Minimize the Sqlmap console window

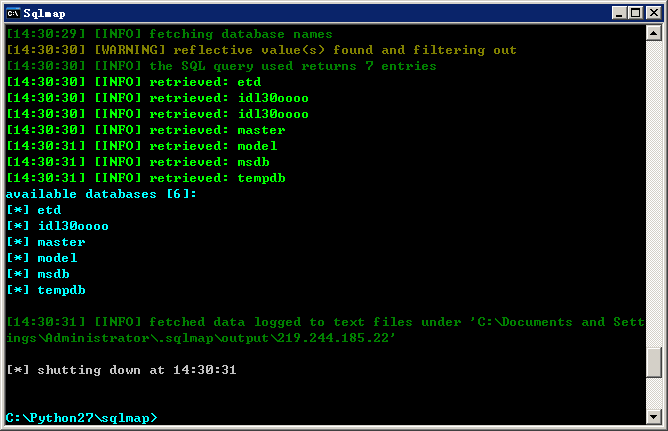619,13
